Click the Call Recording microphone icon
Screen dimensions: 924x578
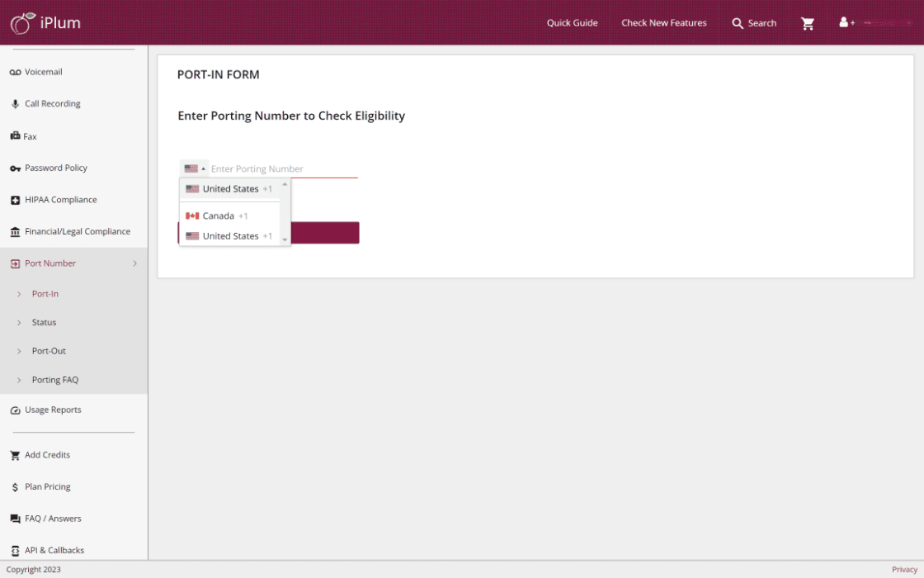15,104
